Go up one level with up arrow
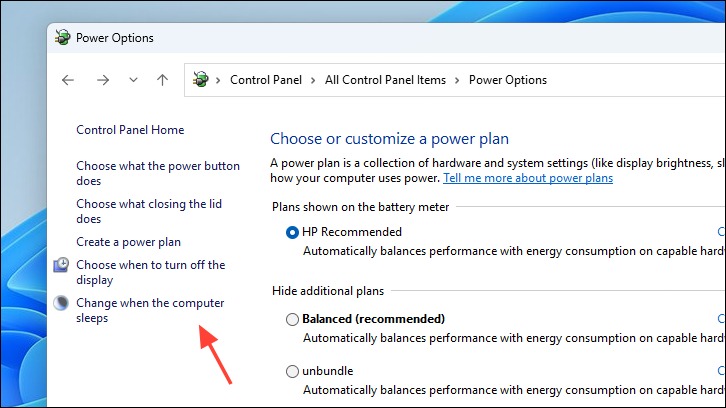The image size is (726, 408). [x=162, y=80]
